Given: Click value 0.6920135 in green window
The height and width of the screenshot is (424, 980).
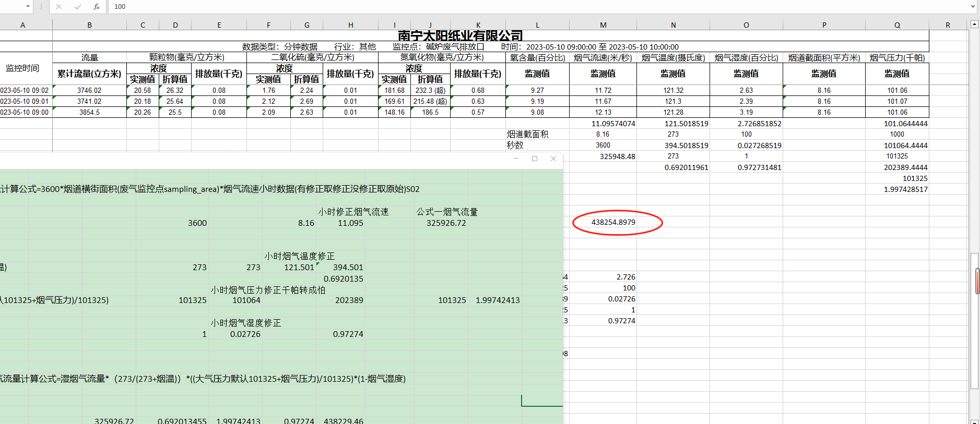Looking at the screenshot, I should pyautogui.click(x=343, y=278).
